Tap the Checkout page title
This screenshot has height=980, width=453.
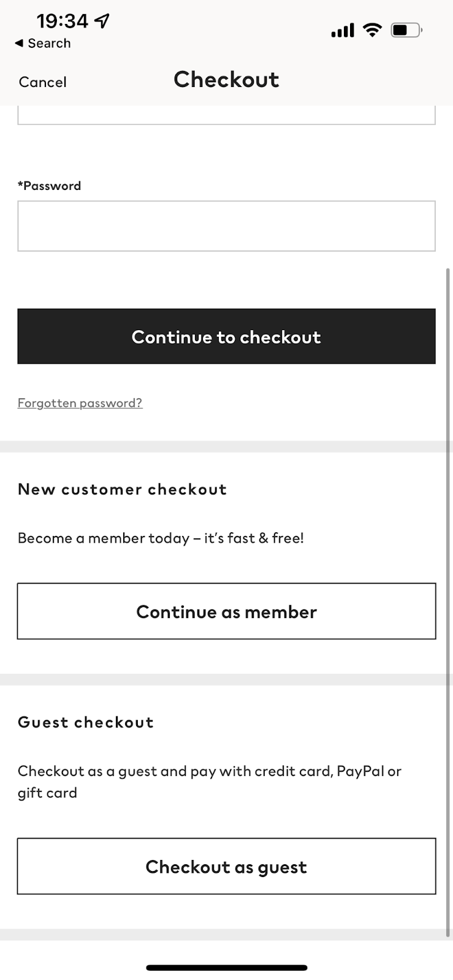(x=226, y=78)
